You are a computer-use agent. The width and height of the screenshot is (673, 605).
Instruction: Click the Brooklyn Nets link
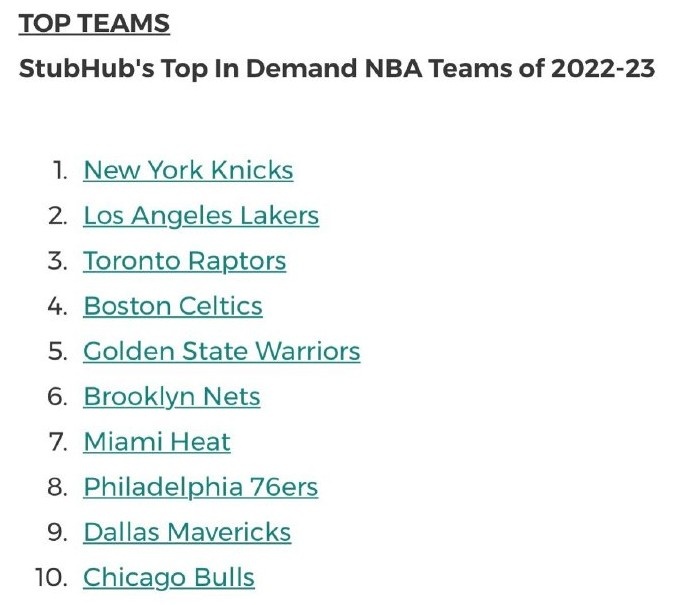coord(172,397)
